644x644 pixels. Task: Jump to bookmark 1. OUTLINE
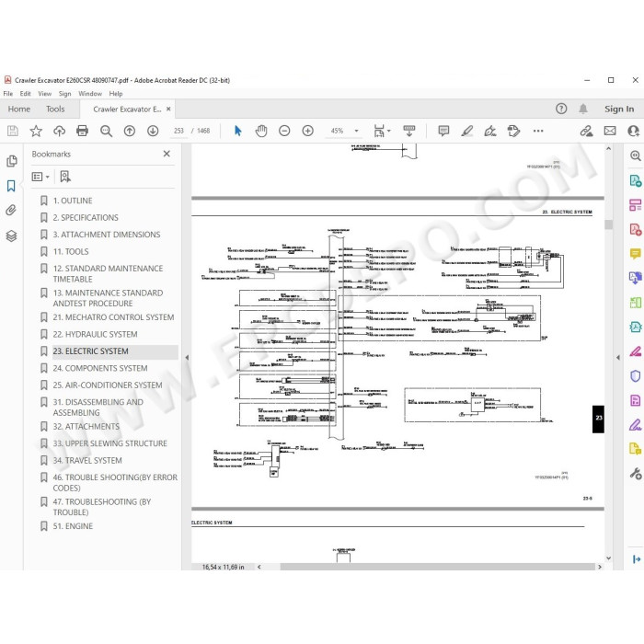(73, 201)
